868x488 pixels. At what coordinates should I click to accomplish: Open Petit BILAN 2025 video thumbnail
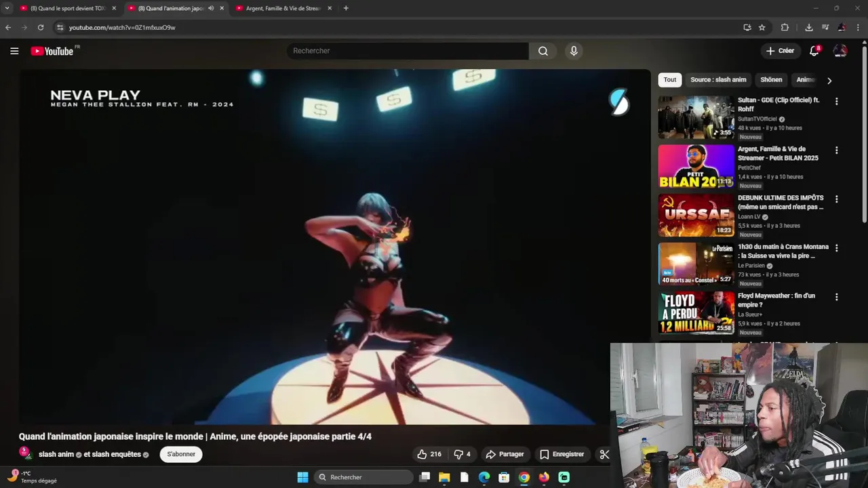[x=696, y=166]
